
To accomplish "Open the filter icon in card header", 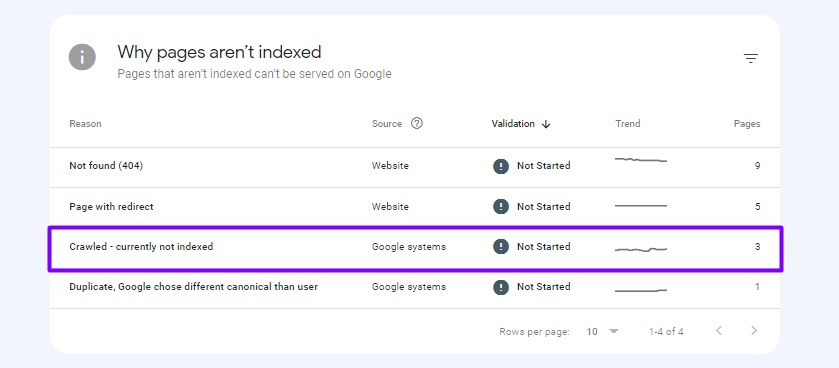I will click(x=751, y=58).
